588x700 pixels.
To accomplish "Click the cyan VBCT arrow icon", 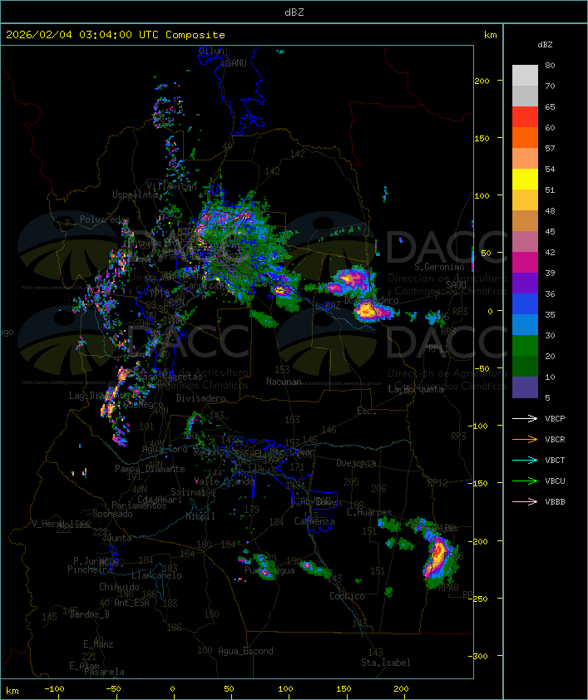I will [525, 460].
